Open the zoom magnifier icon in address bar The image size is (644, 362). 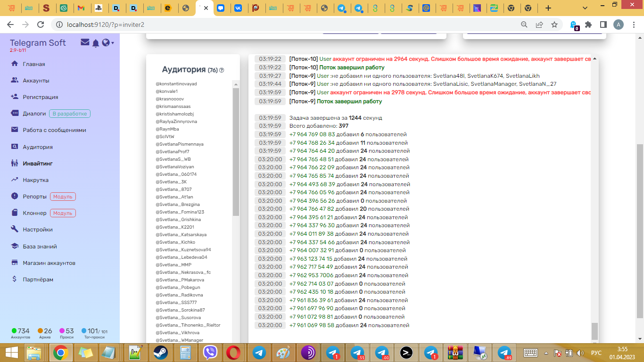(524, 25)
